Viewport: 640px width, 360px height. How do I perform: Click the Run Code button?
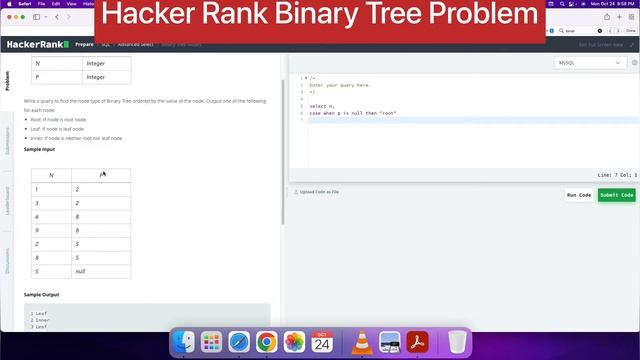(x=579, y=195)
